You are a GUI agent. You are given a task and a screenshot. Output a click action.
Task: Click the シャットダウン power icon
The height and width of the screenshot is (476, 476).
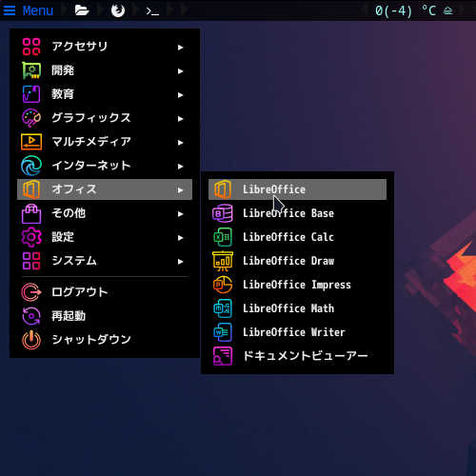point(31,340)
